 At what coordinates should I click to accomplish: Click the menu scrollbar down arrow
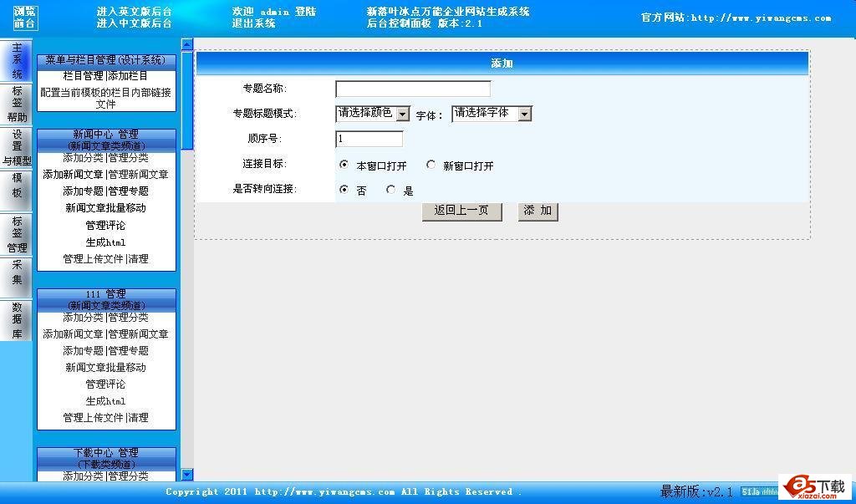pos(187,475)
